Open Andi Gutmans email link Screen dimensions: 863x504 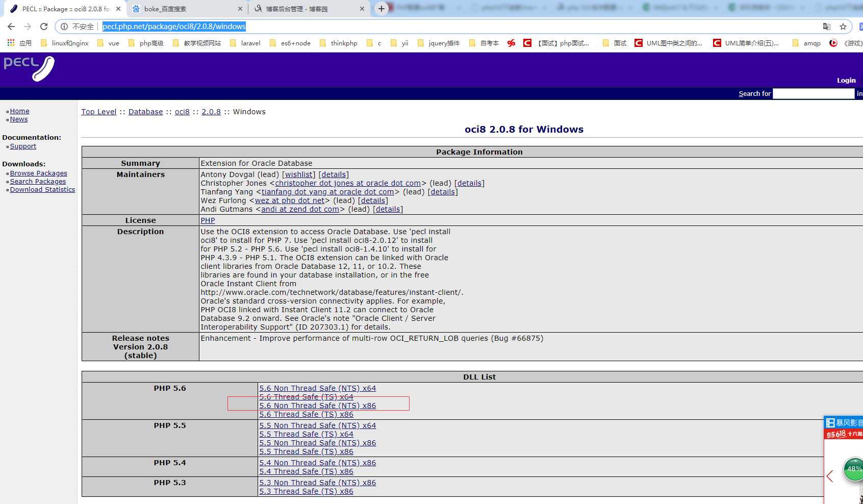[x=300, y=209]
